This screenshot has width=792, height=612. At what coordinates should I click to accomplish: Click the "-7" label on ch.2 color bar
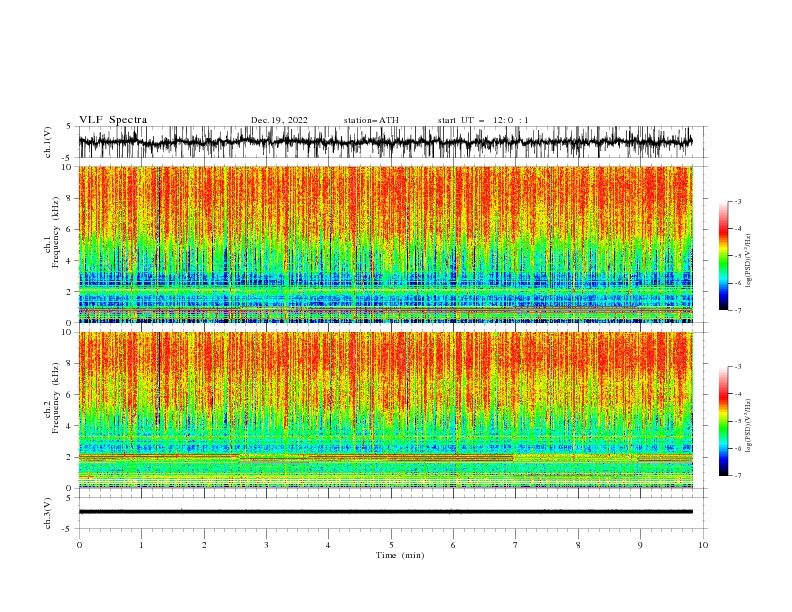[737, 476]
